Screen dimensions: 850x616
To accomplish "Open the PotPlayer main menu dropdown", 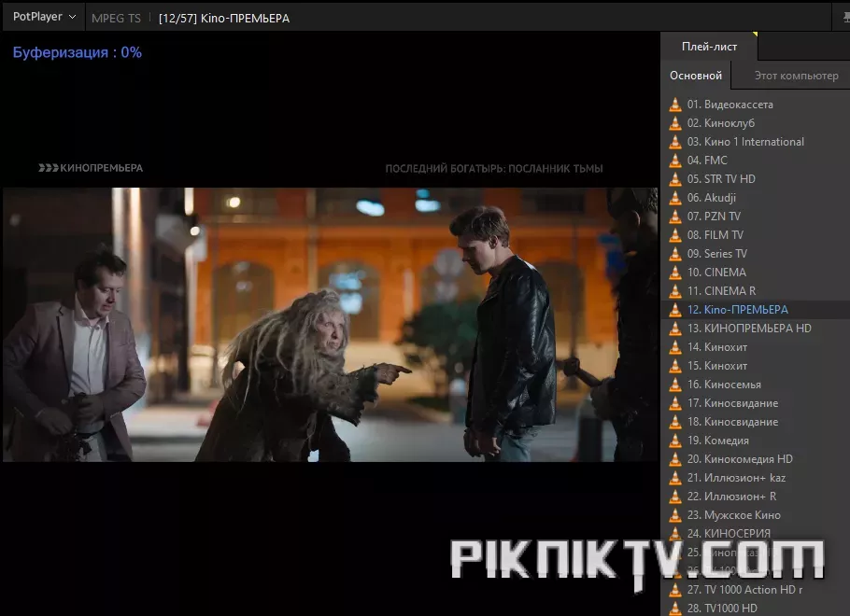I will pos(44,17).
